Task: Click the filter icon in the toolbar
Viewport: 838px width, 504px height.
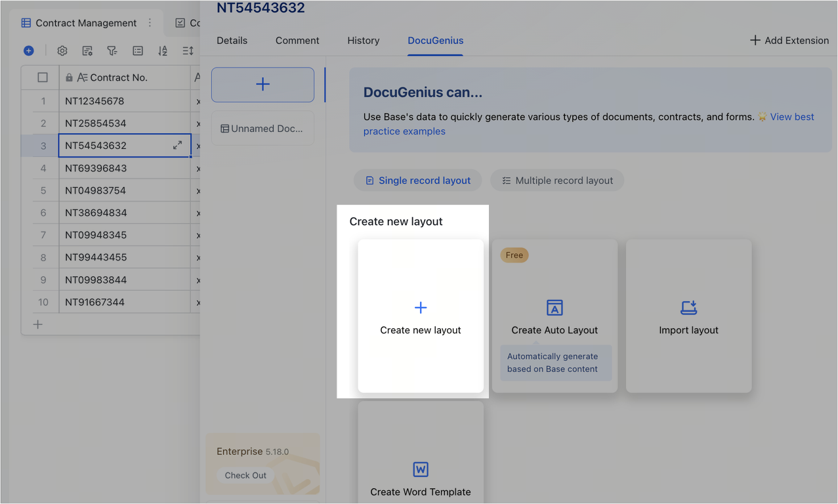Action: click(x=112, y=50)
